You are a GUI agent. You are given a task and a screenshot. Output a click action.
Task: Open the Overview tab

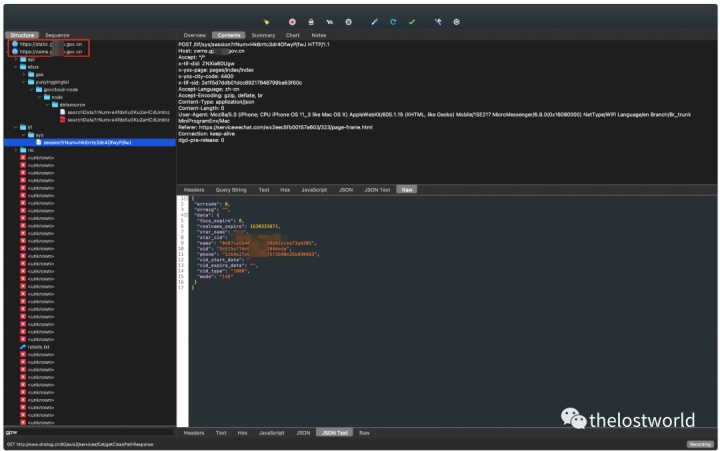(x=195, y=35)
